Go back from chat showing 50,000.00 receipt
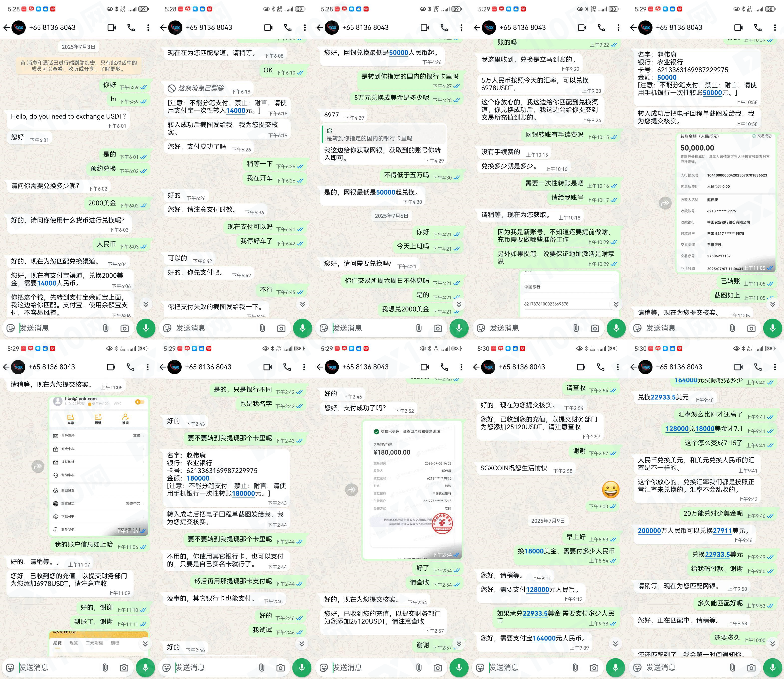784x679 pixels. pos(633,28)
